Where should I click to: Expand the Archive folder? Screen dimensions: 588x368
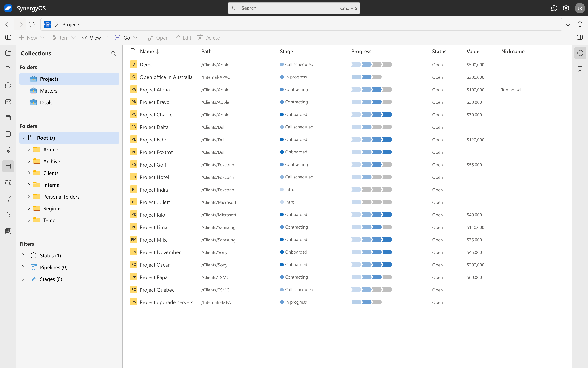point(29,161)
